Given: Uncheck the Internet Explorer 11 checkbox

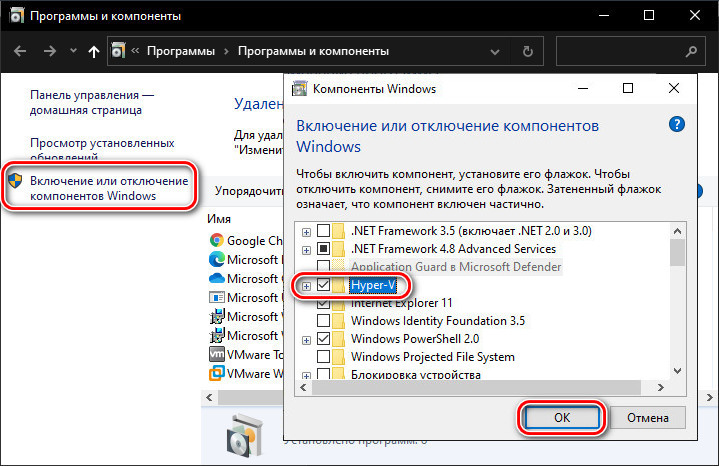Looking at the screenshot, I should [x=323, y=303].
